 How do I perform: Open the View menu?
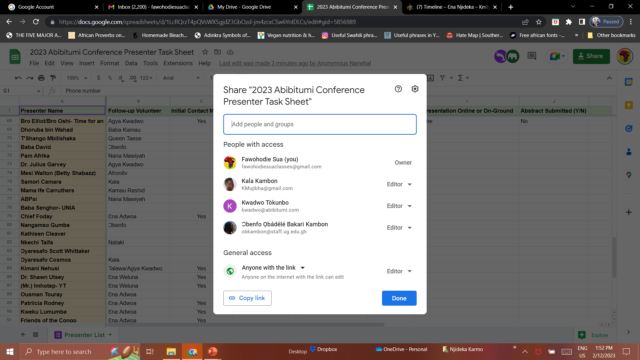[67, 63]
